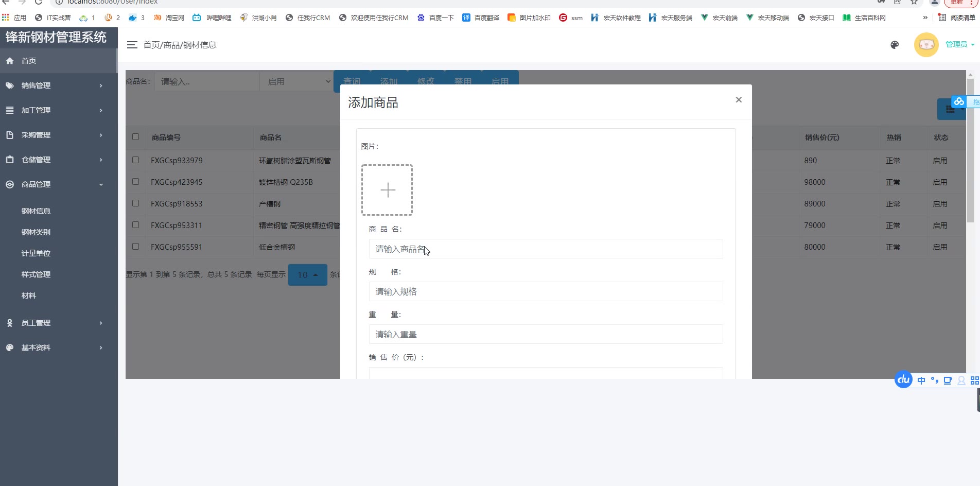
Task: Expand the 仓储管理 menu
Action: pos(59,160)
